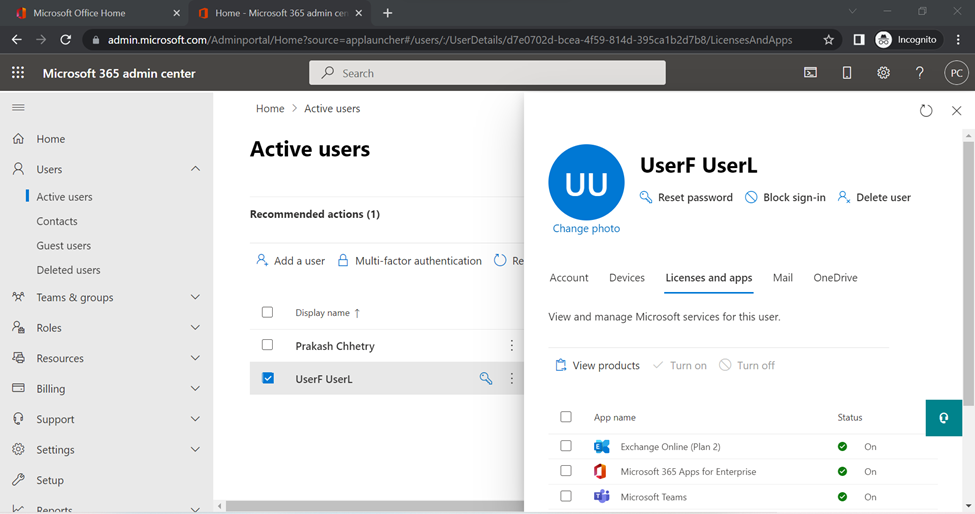Expand the Roles navigation section

click(x=195, y=328)
